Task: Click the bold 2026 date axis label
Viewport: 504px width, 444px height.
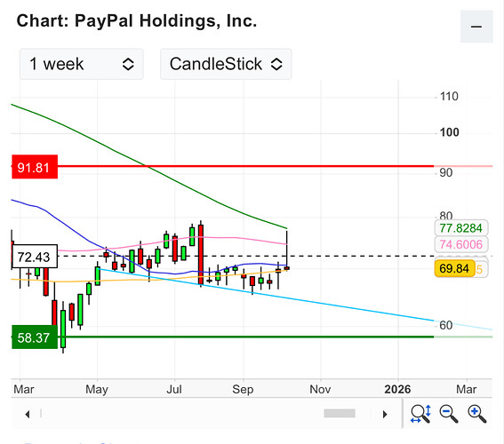Action: point(397,390)
